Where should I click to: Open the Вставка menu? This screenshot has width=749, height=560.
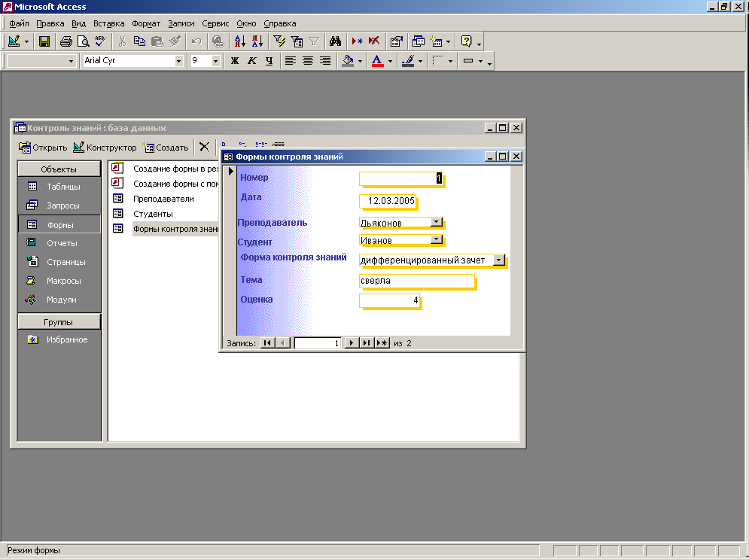point(109,23)
